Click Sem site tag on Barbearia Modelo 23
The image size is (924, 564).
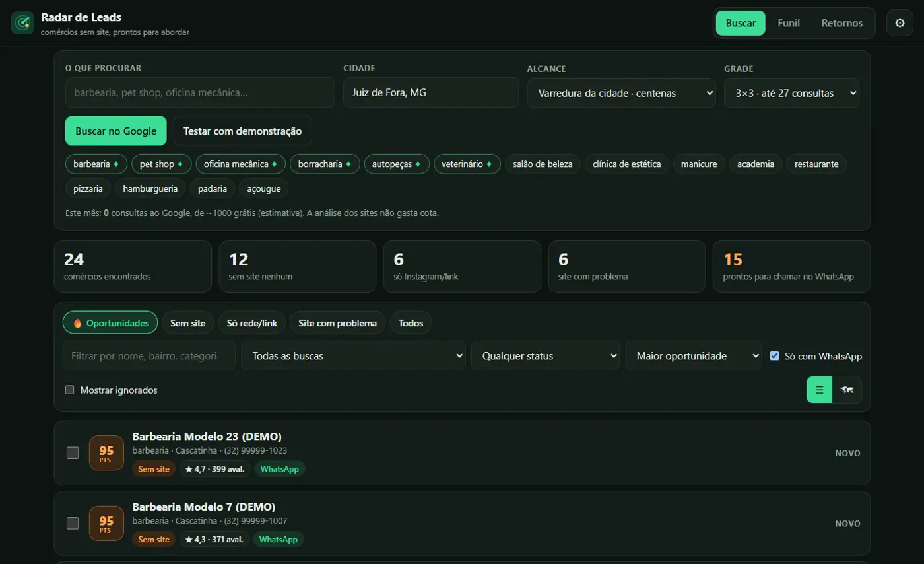pos(154,469)
